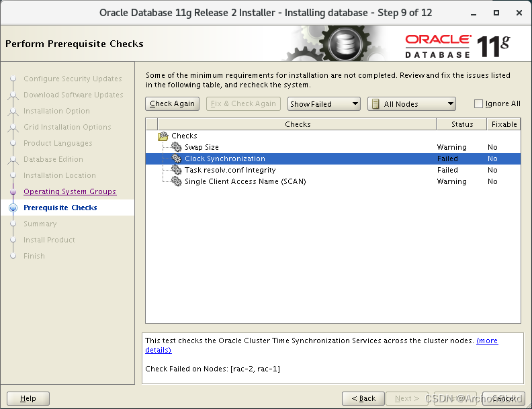Click the gear icon beside Task resolv.conf Integrity
Viewport: 532px width, 409px height.
pos(177,170)
